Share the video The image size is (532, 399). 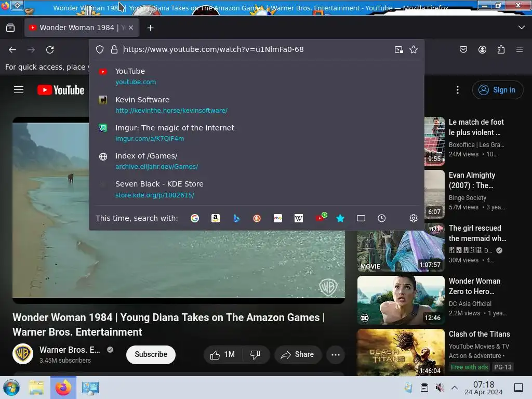298,354
